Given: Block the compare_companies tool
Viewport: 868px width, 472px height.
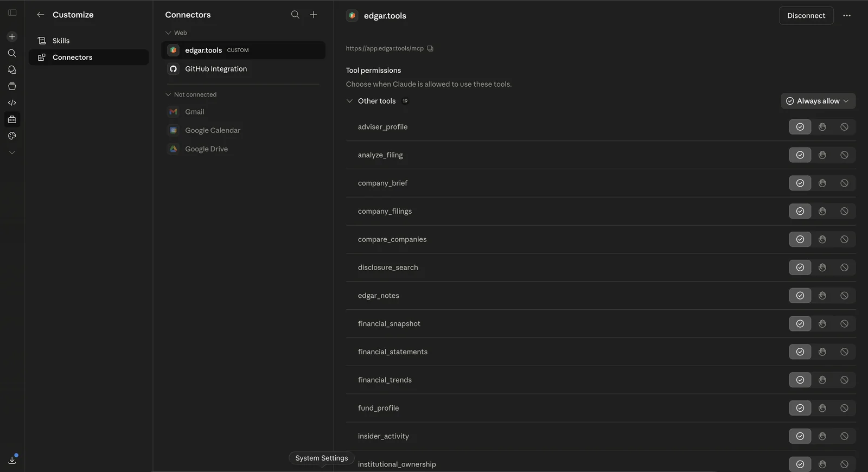Looking at the screenshot, I should (x=845, y=239).
